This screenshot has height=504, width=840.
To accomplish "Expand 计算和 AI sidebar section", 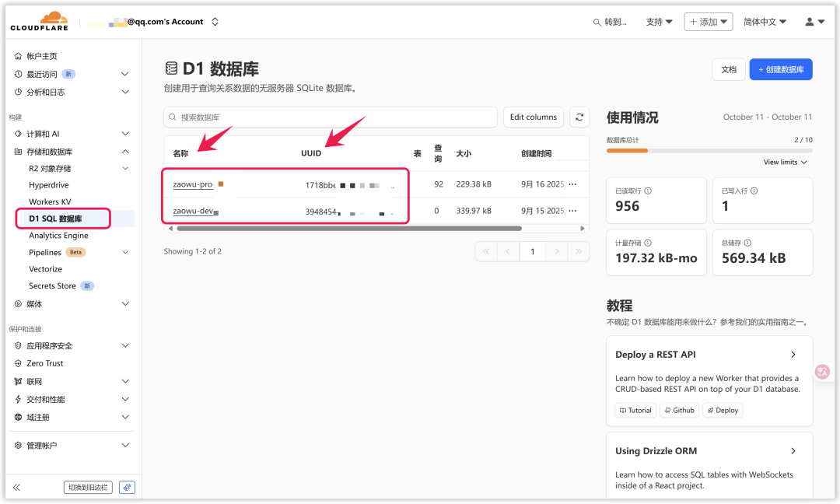I will coord(124,134).
